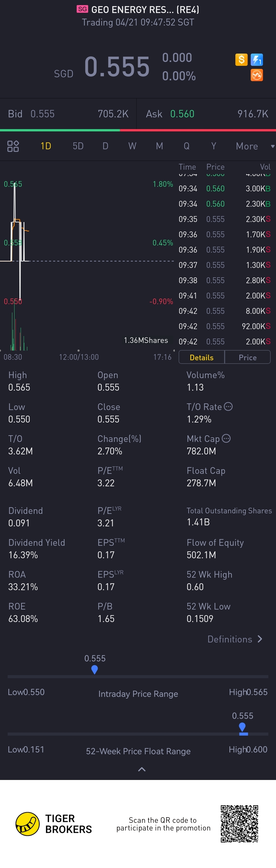This screenshot has width=276, height=868.
Task: Switch trade list to Details view
Action: tap(201, 357)
